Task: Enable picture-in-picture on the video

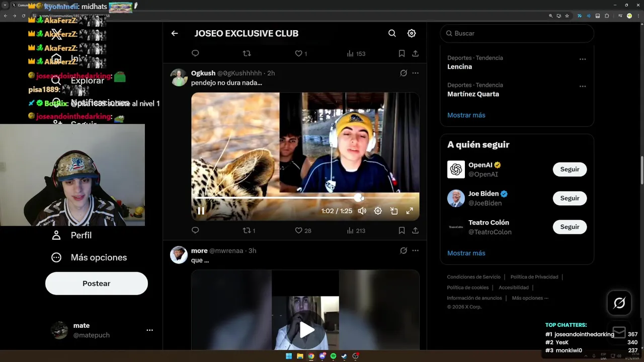Action: click(394, 211)
